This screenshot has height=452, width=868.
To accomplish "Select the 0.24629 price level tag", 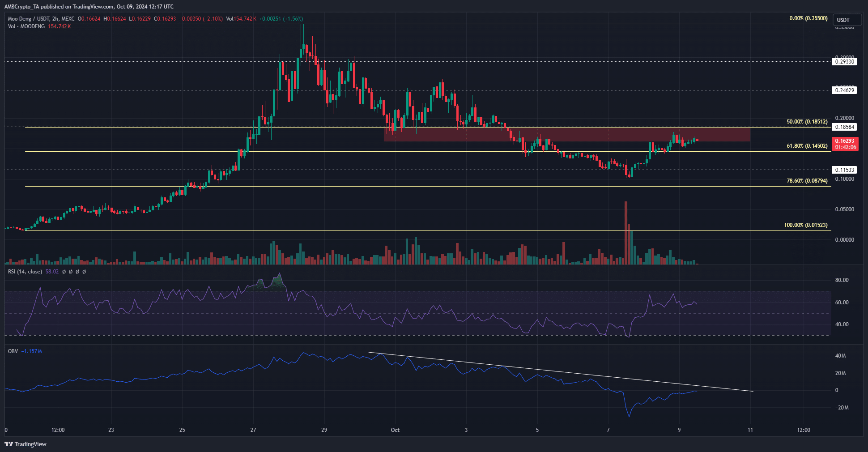I will (845, 90).
